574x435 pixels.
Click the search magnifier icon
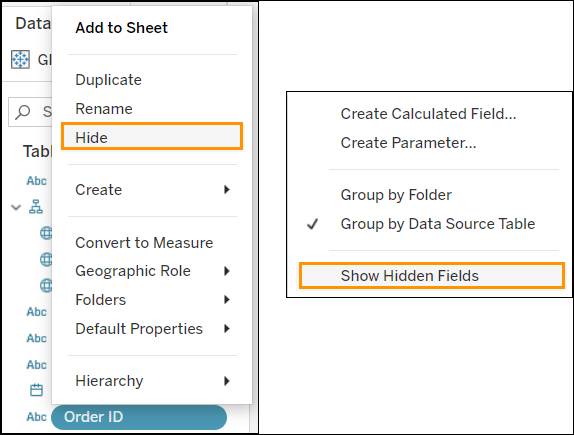(x=23, y=112)
